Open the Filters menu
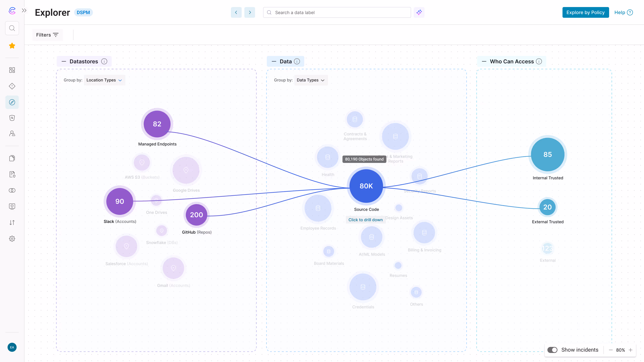Image resolution: width=644 pixels, height=362 pixels. coord(47,35)
